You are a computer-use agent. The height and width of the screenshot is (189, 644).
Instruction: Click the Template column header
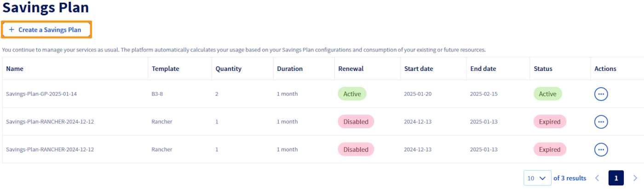pos(165,69)
